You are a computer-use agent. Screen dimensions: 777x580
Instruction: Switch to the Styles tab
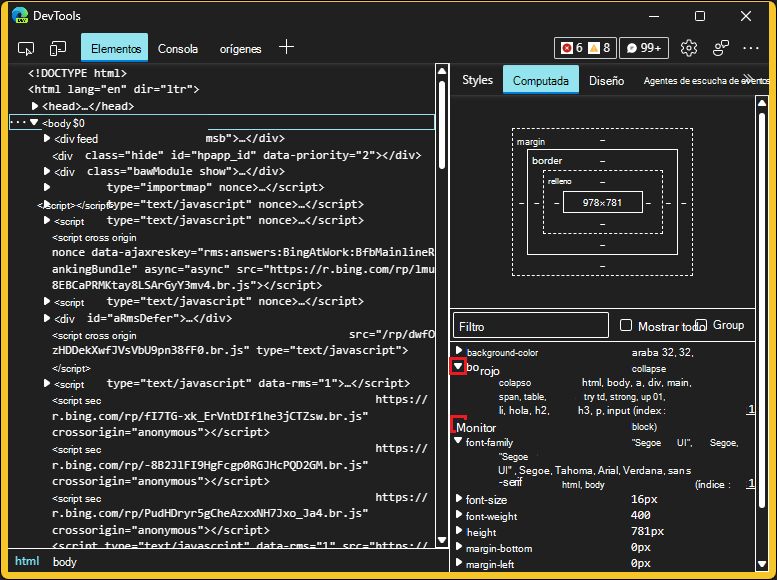(477, 80)
